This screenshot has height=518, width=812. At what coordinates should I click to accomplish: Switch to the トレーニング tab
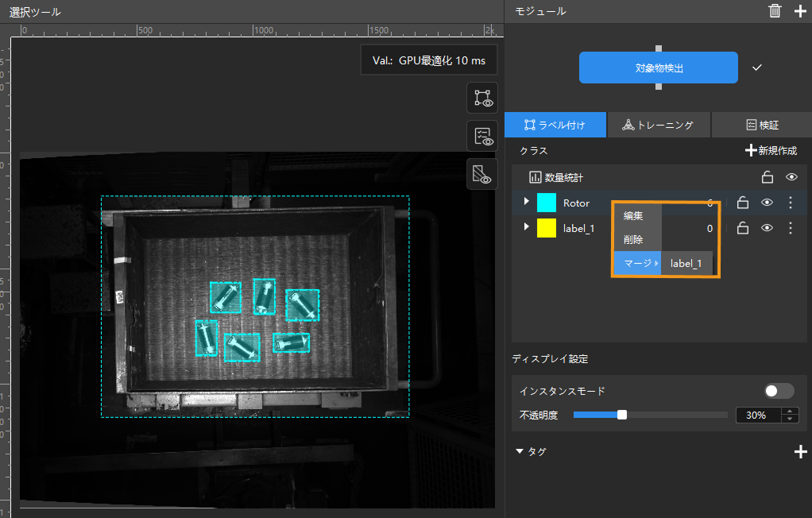coord(659,125)
